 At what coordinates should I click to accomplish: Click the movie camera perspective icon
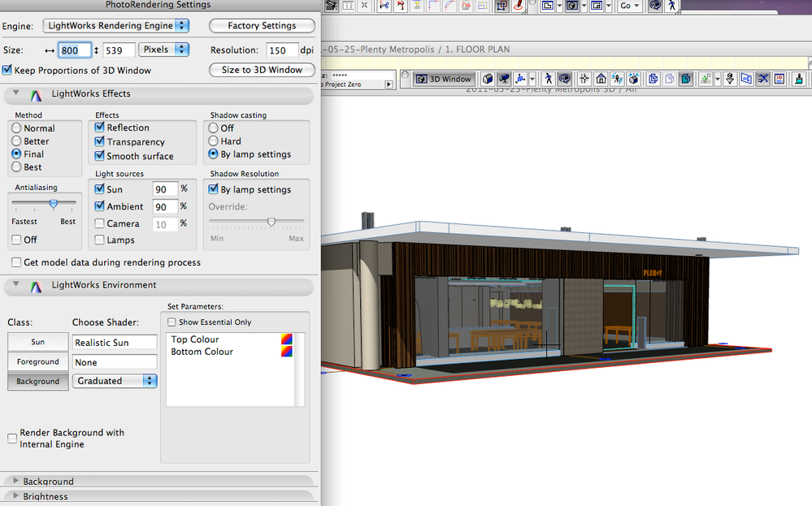(x=504, y=79)
